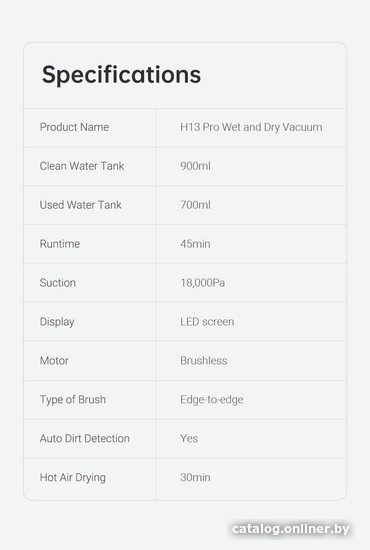Click the 30min Hot Air Drying value
The width and height of the screenshot is (370, 550).
195,477
